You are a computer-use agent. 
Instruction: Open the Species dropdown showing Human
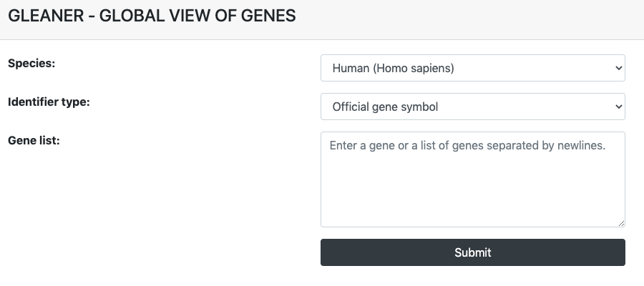473,68
